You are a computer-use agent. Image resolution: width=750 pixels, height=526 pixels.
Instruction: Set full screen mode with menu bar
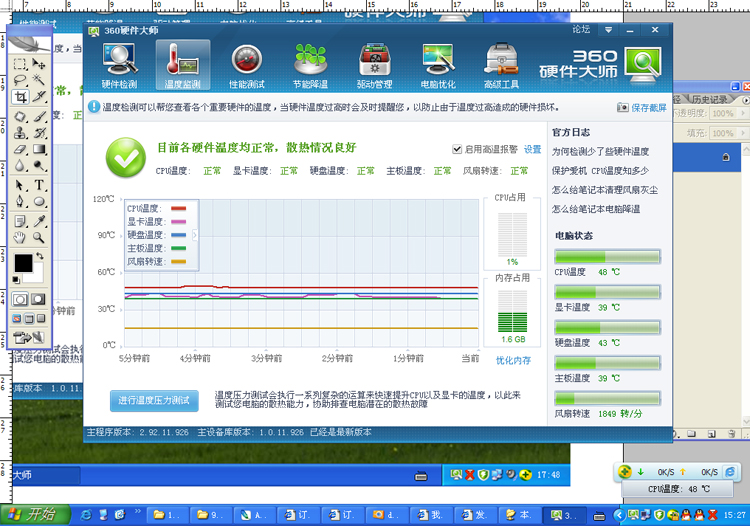coord(29,318)
